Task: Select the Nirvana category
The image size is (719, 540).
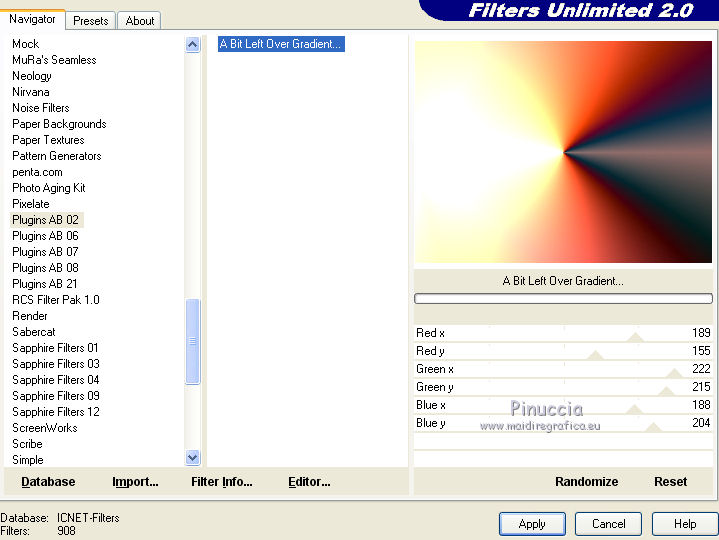Action: click(x=31, y=92)
